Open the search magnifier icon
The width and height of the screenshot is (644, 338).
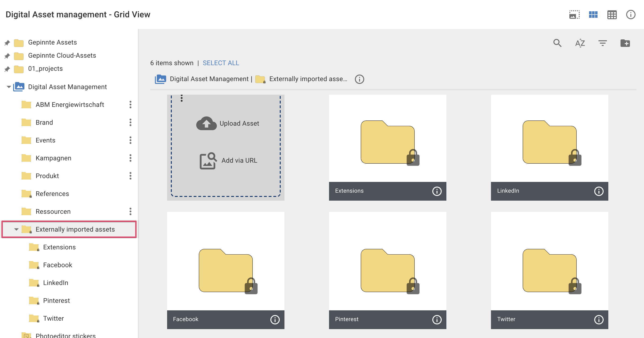[x=557, y=43]
